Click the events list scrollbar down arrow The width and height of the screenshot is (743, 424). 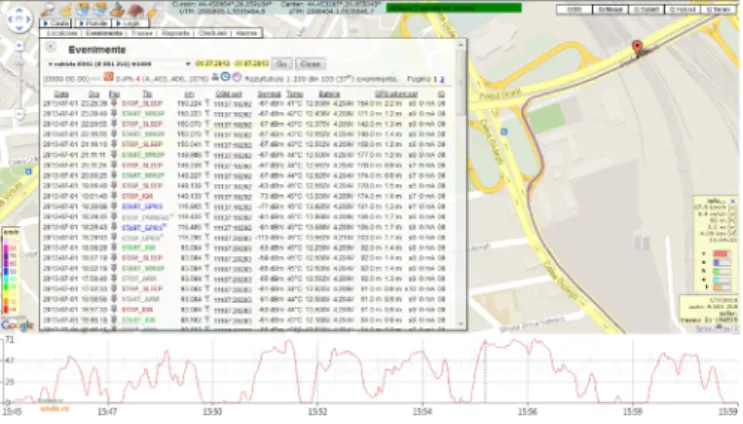coord(461,325)
